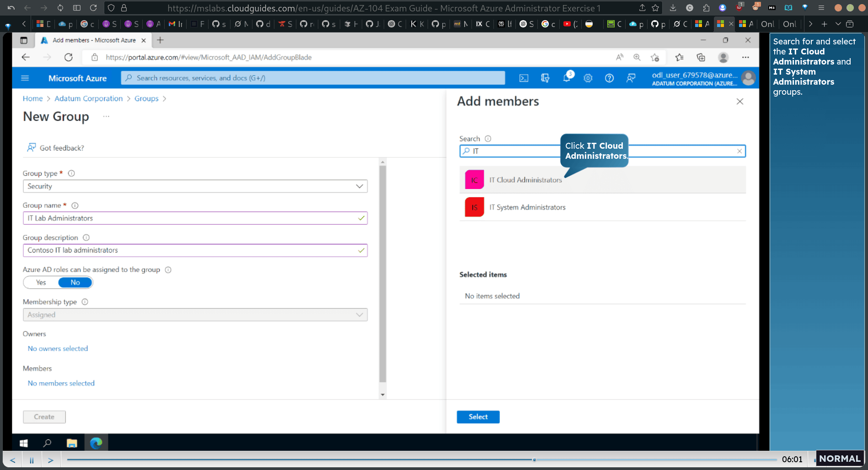Click Edge icon in Windows taskbar
The width and height of the screenshot is (868, 470).
[96, 443]
